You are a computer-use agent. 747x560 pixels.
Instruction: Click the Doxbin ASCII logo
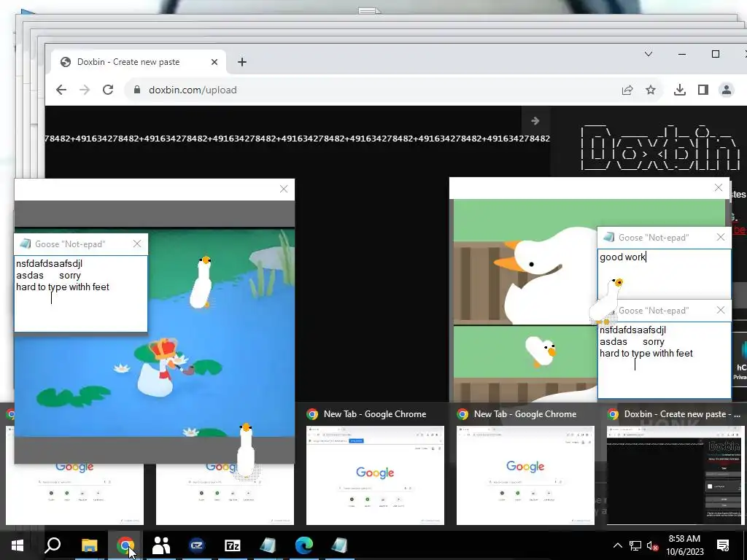point(661,147)
